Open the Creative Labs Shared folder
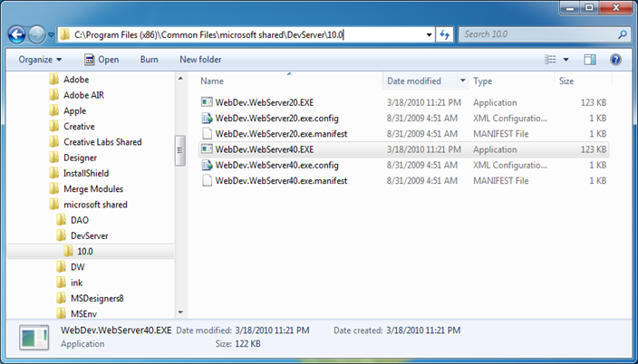The image size is (638, 364). [x=95, y=142]
